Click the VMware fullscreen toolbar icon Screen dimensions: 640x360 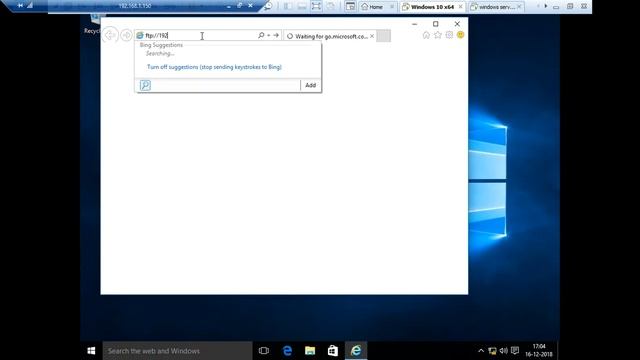[x=316, y=6]
